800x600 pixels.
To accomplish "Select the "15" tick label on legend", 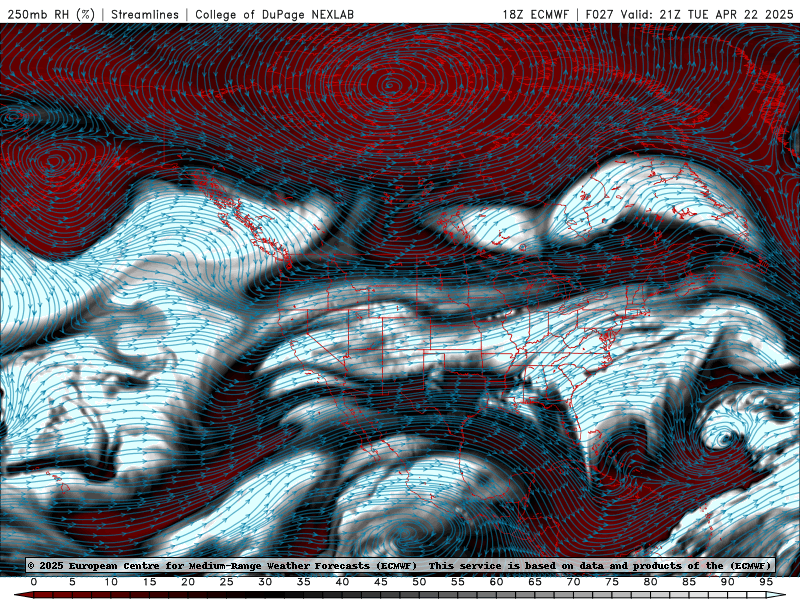I will pyautogui.click(x=149, y=582).
